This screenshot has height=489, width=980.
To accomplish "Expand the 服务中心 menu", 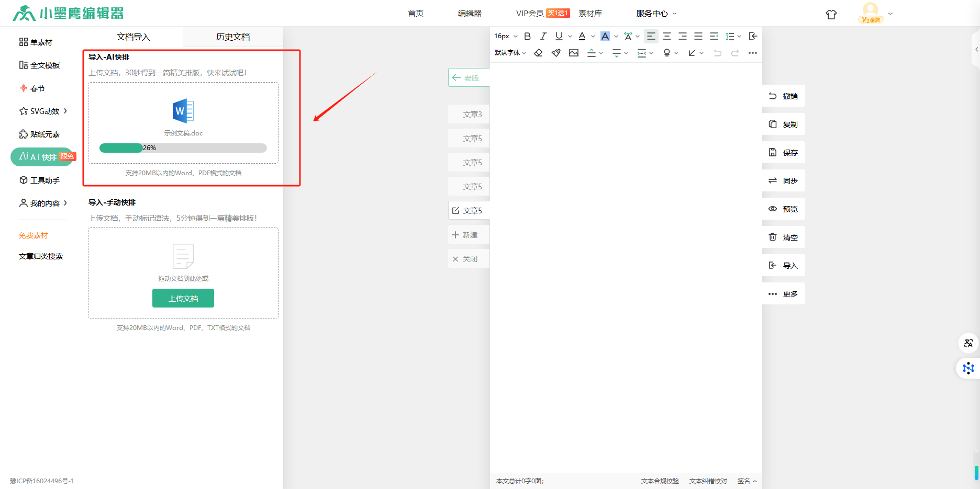I will pos(656,14).
